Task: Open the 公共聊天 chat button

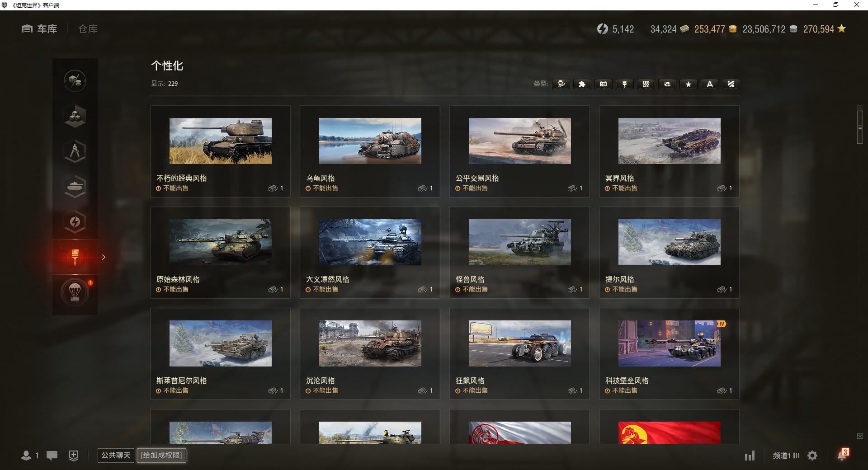Action: pos(116,455)
